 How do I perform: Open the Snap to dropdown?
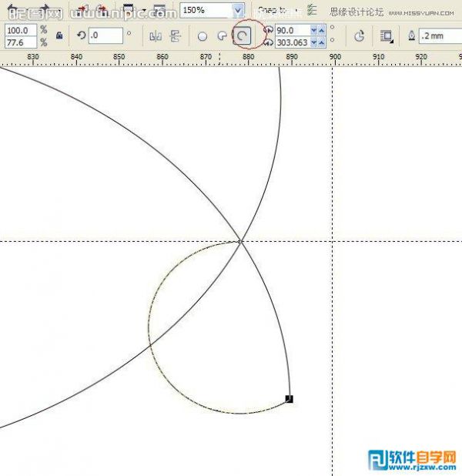click(278, 10)
